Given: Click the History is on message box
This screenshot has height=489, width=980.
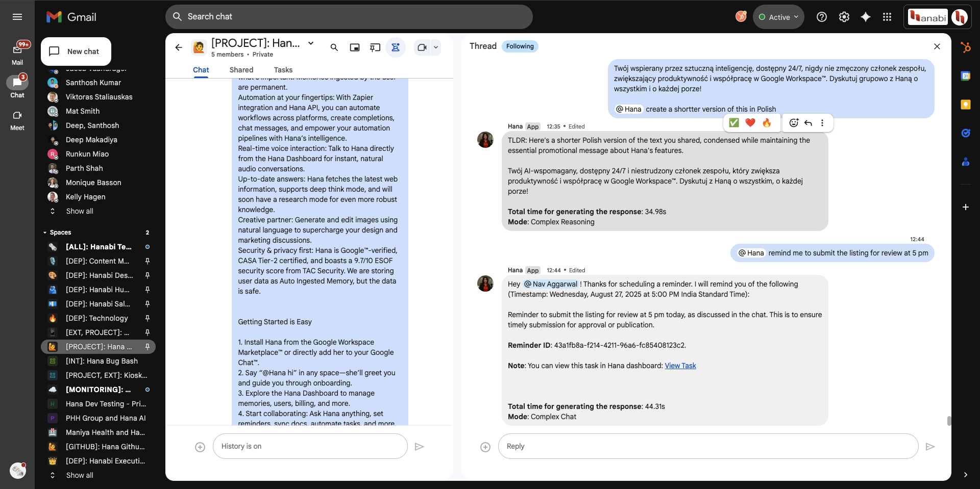Looking at the screenshot, I should pyautogui.click(x=310, y=446).
